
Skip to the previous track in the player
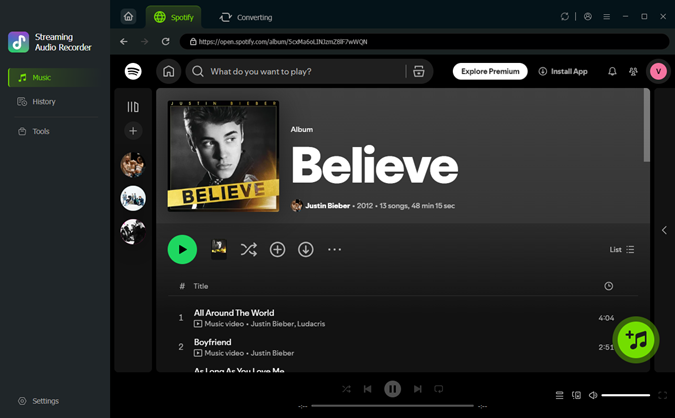[x=367, y=389]
